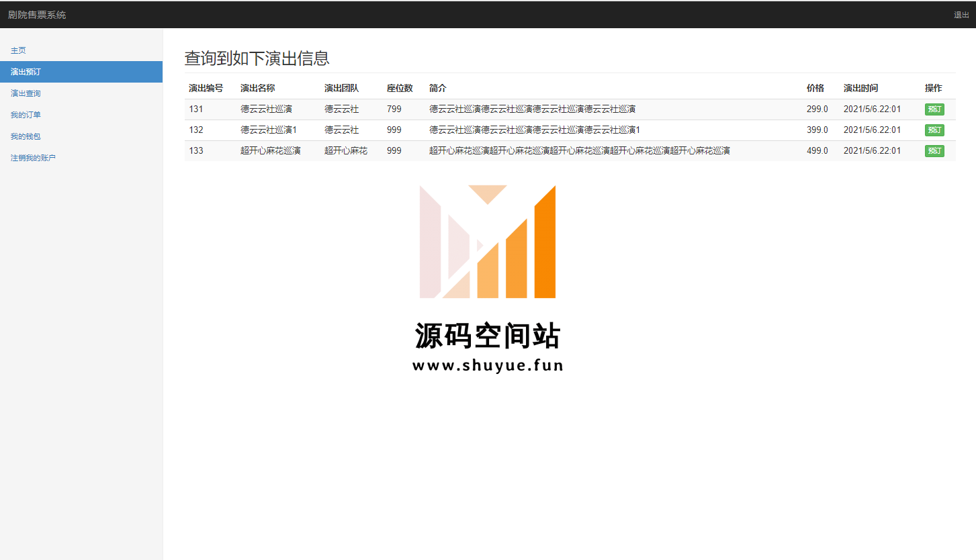Click the 剧院售票系统 brand title
Screen dimensions: 976x560
pyautogui.click(x=37, y=15)
